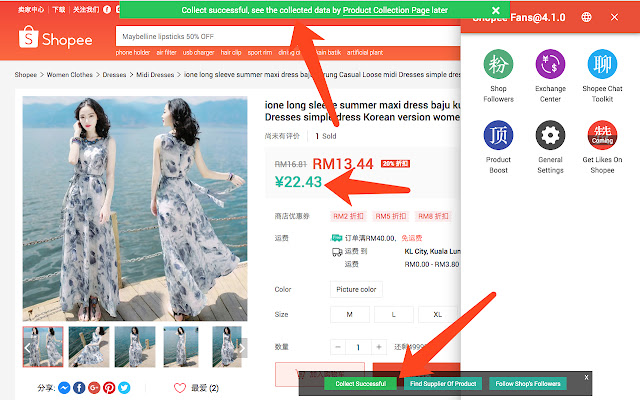Click the ¥22.43 converted price

pyautogui.click(x=298, y=182)
